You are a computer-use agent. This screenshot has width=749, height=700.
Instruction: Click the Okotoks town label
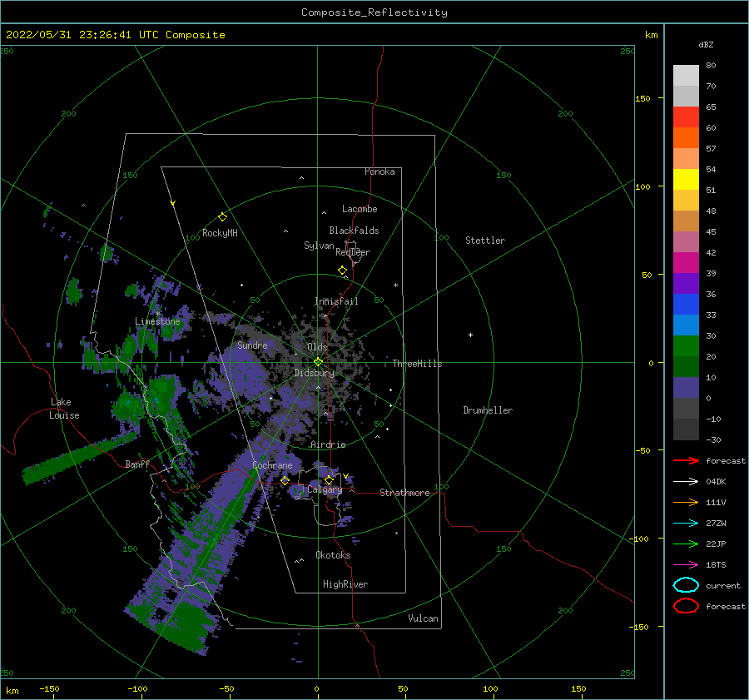click(333, 555)
